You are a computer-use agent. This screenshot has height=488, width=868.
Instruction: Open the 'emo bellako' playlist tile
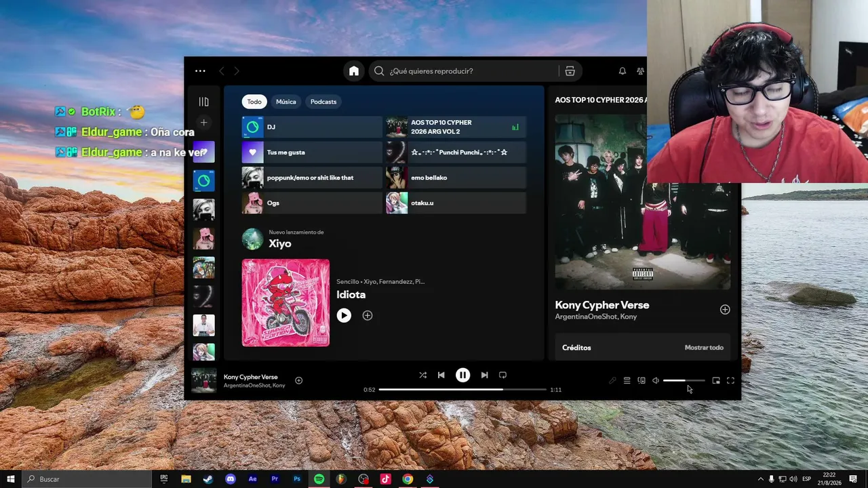click(456, 178)
